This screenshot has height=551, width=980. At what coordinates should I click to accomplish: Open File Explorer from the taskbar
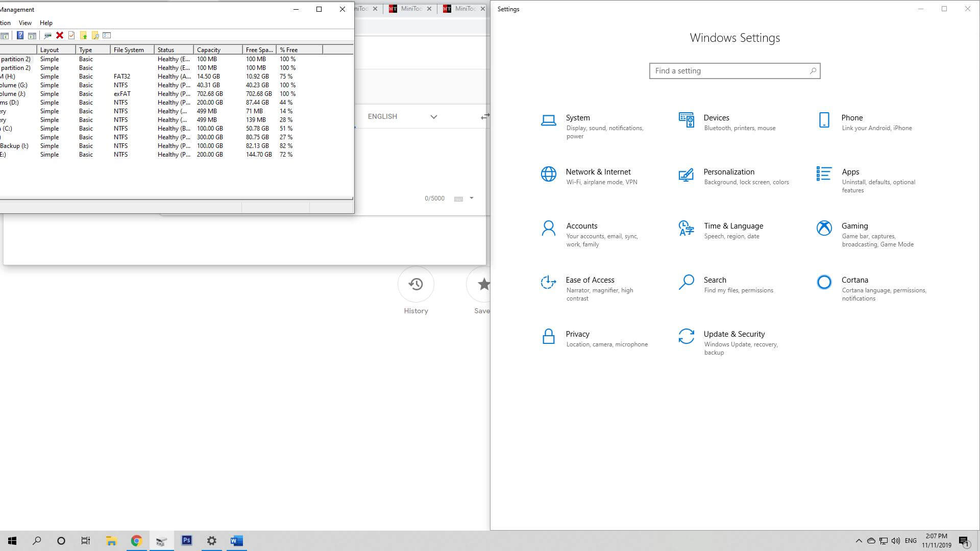pos(111,541)
